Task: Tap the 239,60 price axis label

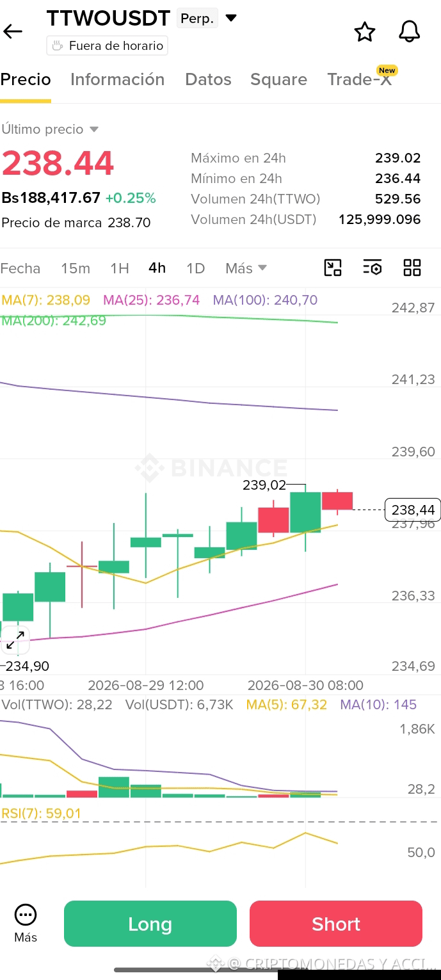Action: point(413,452)
